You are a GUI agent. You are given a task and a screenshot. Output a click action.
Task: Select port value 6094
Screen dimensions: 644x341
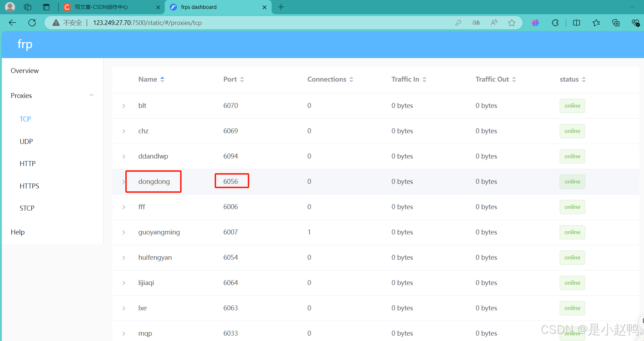pos(231,156)
